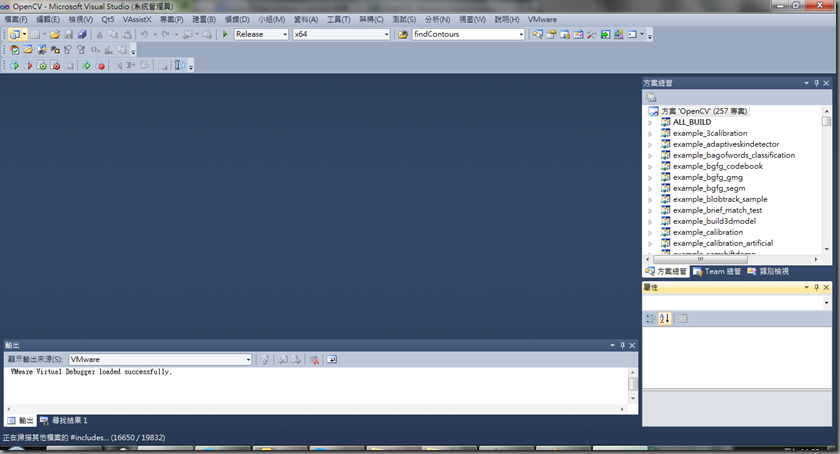The height and width of the screenshot is (454, 840).
Task: Pin the Output panel
Action: (622, 345)
